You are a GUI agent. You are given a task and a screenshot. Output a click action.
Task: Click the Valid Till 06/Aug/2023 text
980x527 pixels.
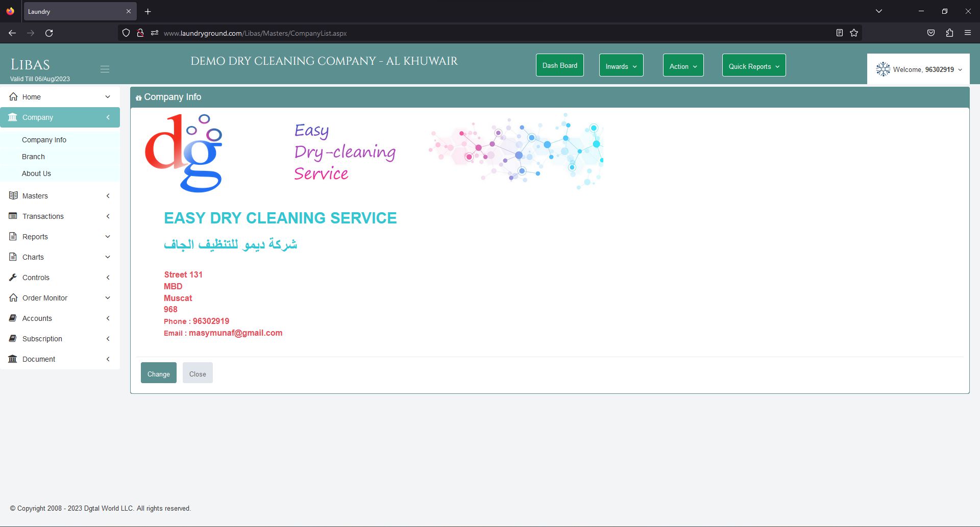40,79
